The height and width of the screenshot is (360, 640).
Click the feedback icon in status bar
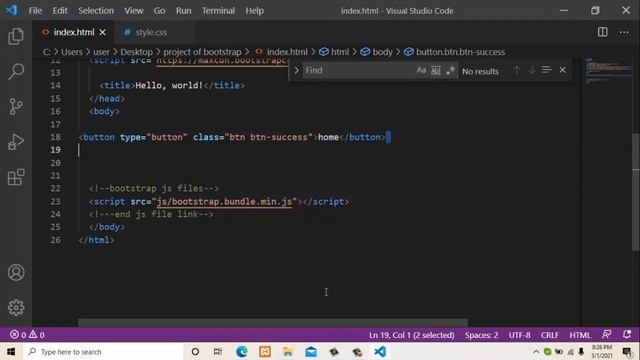point(607,335)
